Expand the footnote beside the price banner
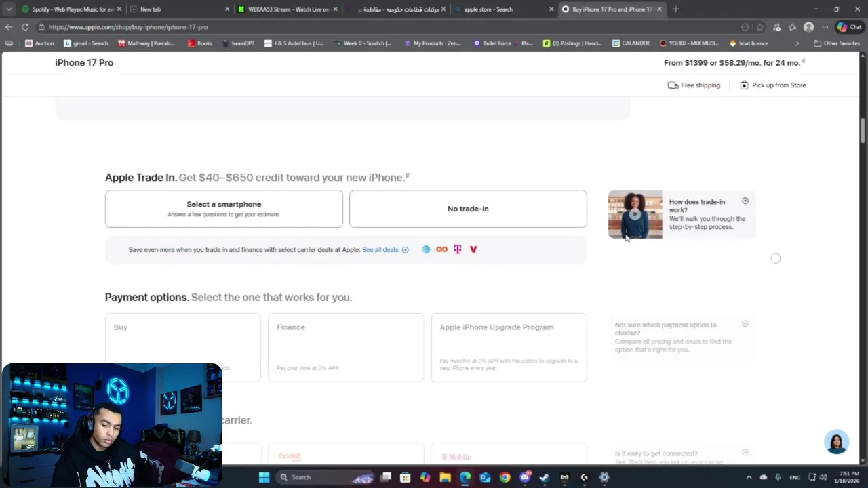The width and height of the screenshot is (868, 488). [x=803, y=61]
